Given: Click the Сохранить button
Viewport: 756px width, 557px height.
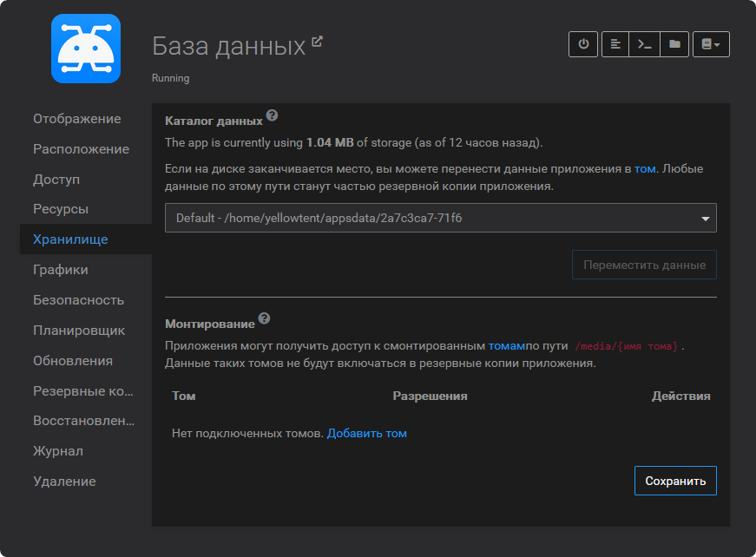Looking at the screenshot, I should click(675, 481).
